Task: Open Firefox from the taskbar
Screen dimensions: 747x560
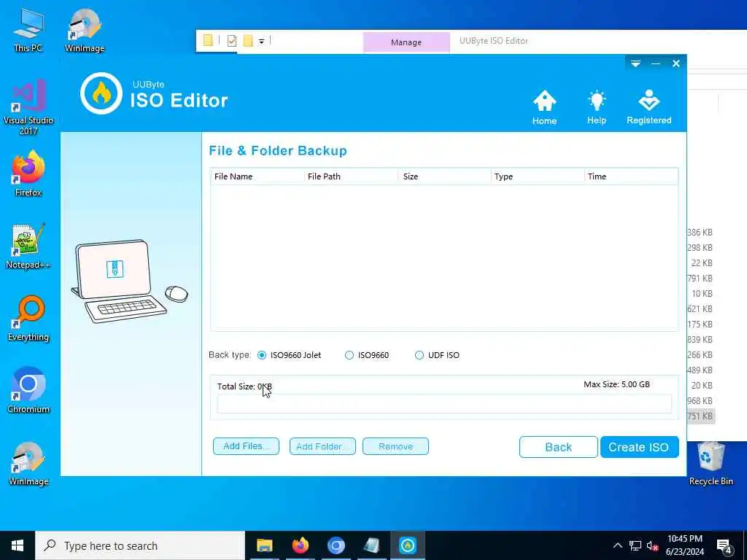Action: pos(300,545)
